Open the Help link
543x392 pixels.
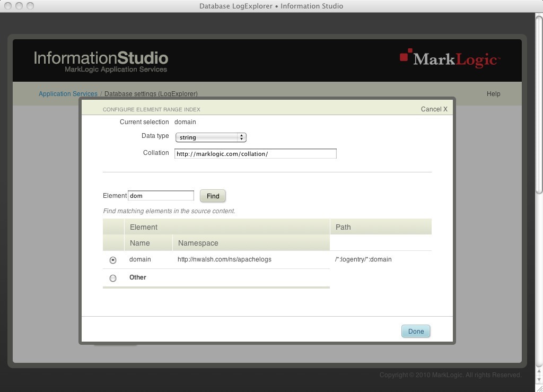point(494,94)
